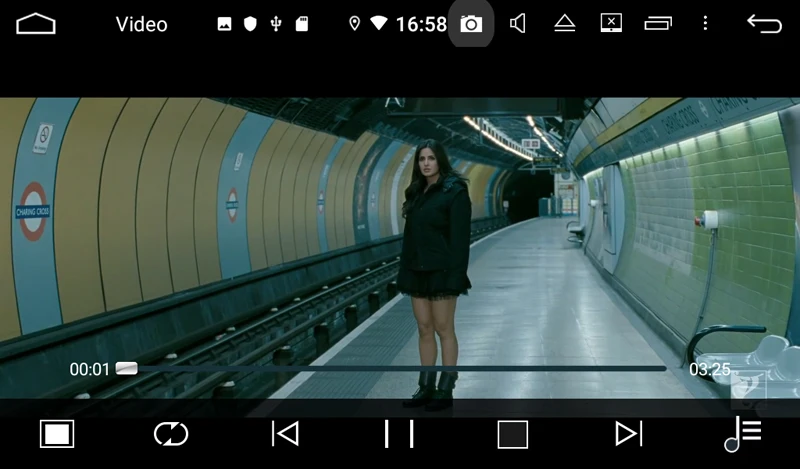
Task: Tap the eject triangle icon
Action: [565, 23]
